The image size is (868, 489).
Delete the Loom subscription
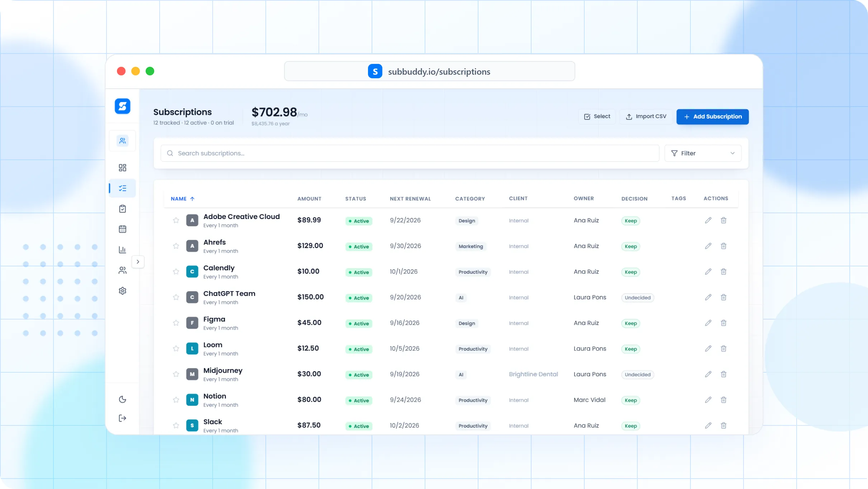click(x=723, y=349)
